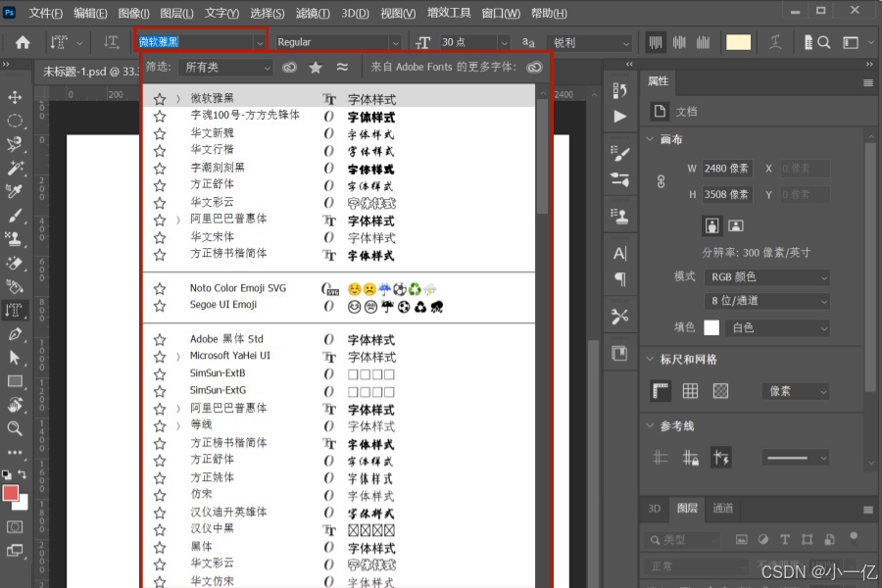Toggle text orientation icon in options bar
882x588 pixels.
coord(112,42)
